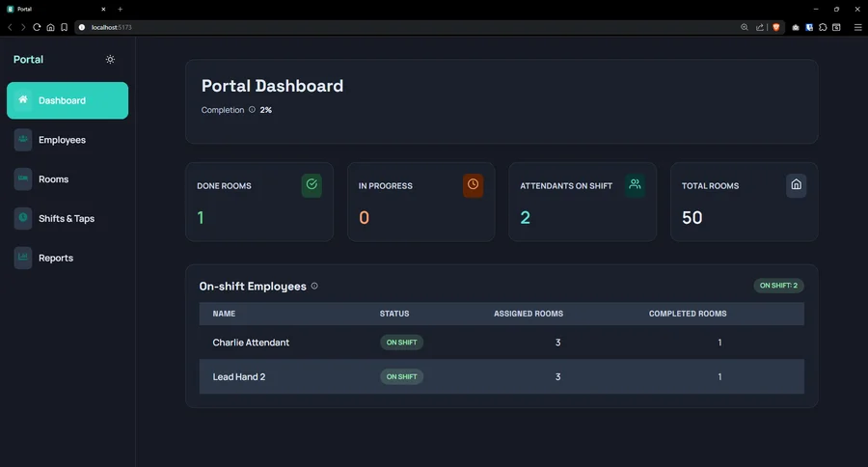Click the ASSIGNED ROOMS column header
Screen dimensions: 868x467
pyautogui.click(x=529, y=314)
